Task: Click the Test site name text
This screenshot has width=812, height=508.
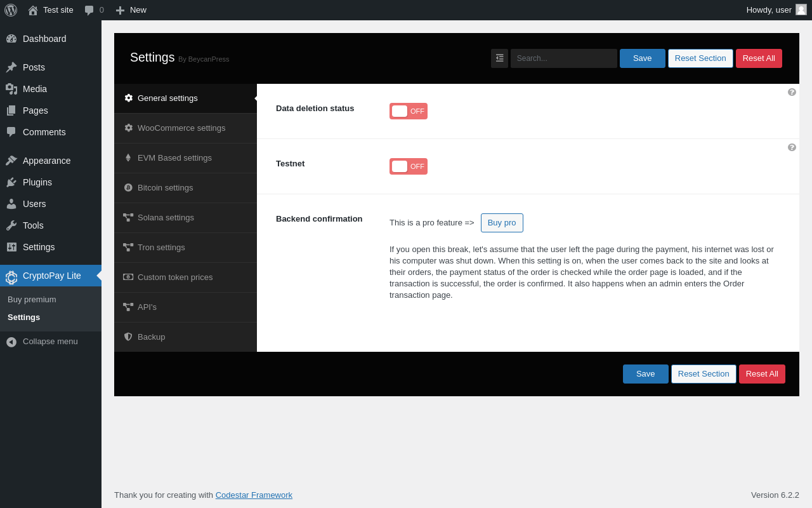Action: pyautogui.click(x=58, y=10)
